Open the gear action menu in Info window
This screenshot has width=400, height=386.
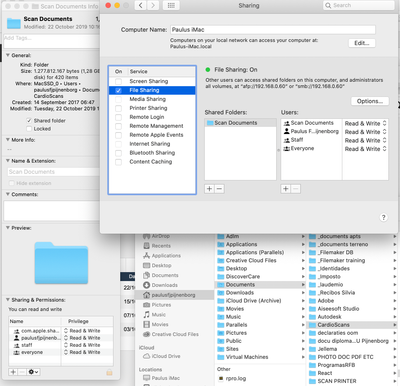click(33, 372)
